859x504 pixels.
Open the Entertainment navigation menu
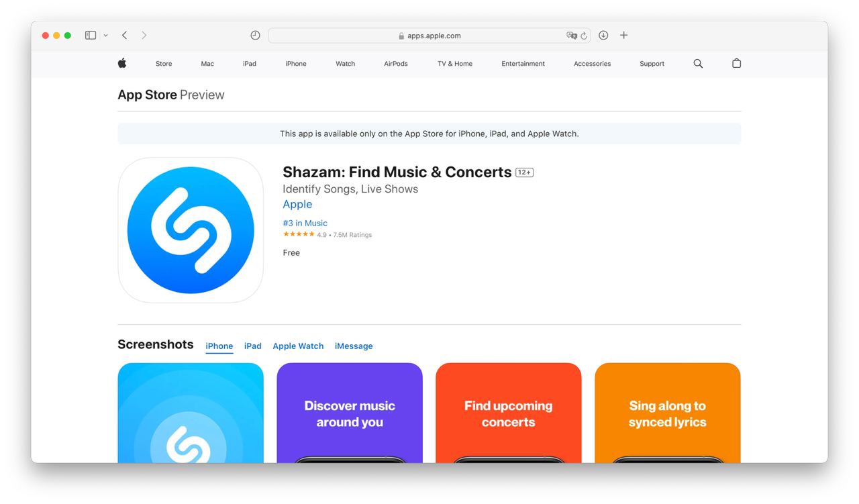[523, 64]
